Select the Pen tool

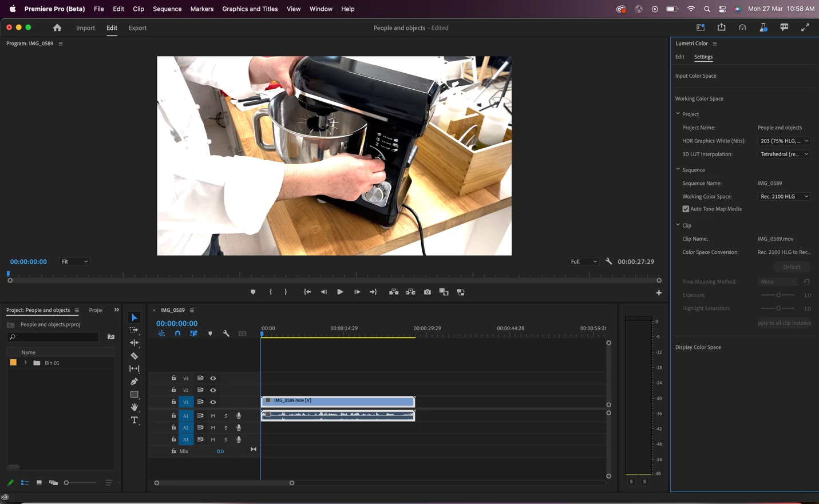(134, 382)
